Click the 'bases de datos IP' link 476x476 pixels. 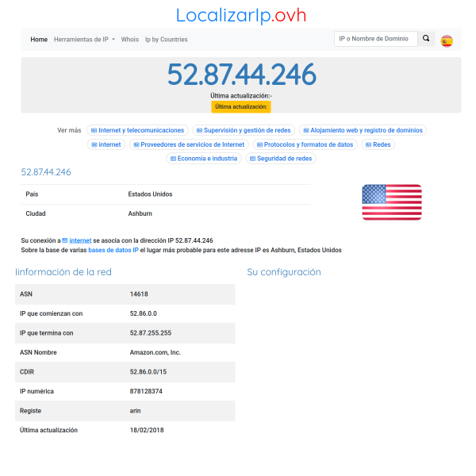pyautogui.click(x=113, y=250)
